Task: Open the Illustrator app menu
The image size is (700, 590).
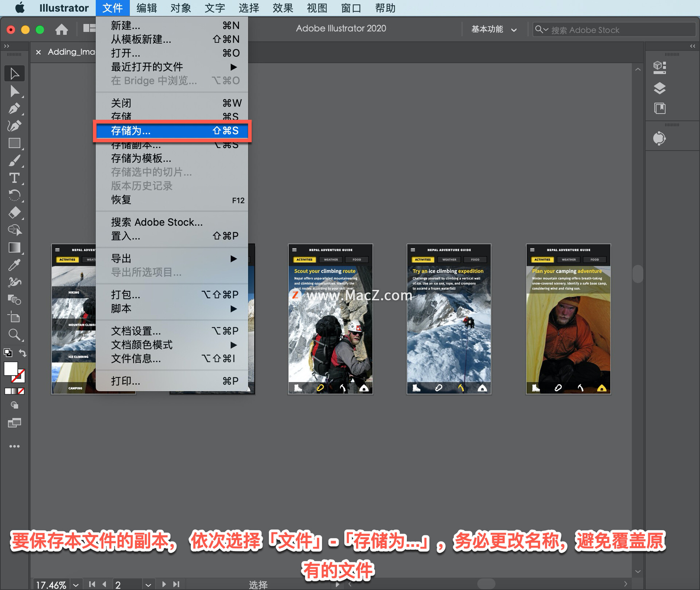Action: click(x=64, y=8)
